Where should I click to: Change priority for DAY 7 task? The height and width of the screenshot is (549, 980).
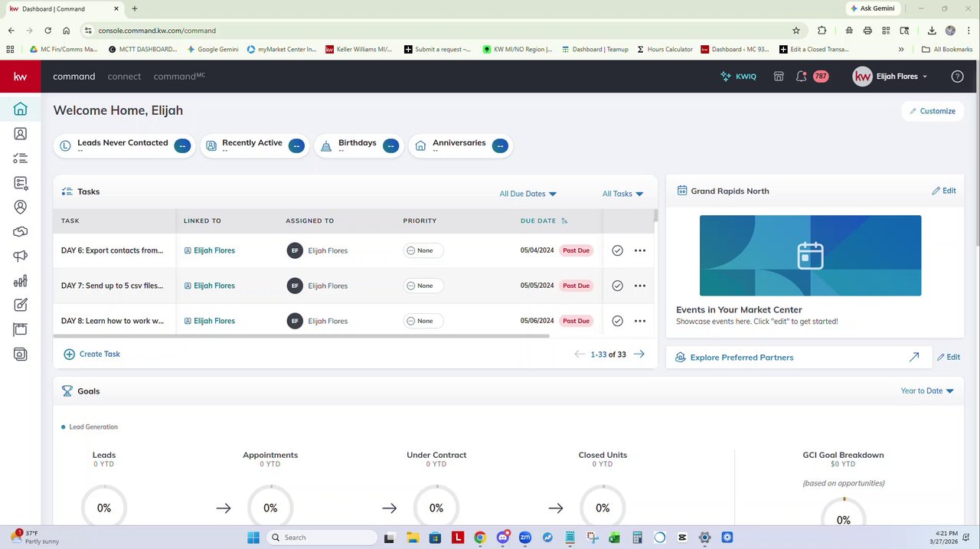(423, 286)
